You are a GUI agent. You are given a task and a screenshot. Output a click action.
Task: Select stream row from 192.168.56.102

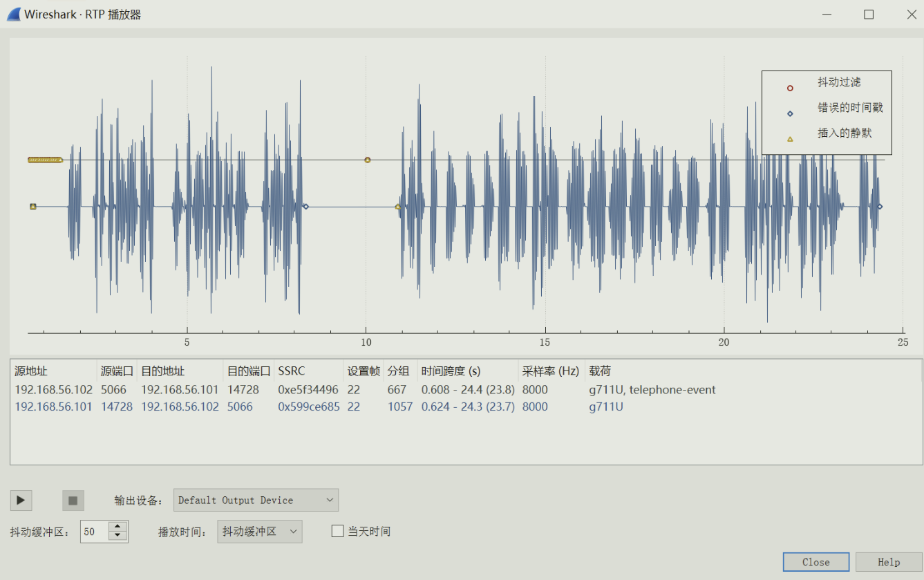coord(466,390)
